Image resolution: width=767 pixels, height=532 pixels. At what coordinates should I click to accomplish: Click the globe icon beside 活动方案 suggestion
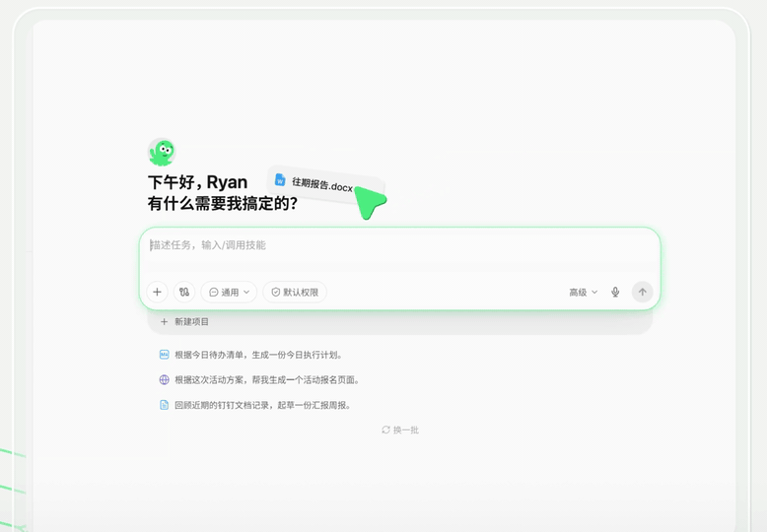click(165, 380)
